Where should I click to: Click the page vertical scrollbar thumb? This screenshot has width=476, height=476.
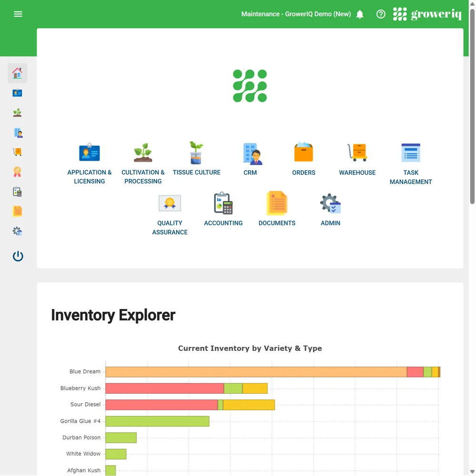tap(472, 106)
